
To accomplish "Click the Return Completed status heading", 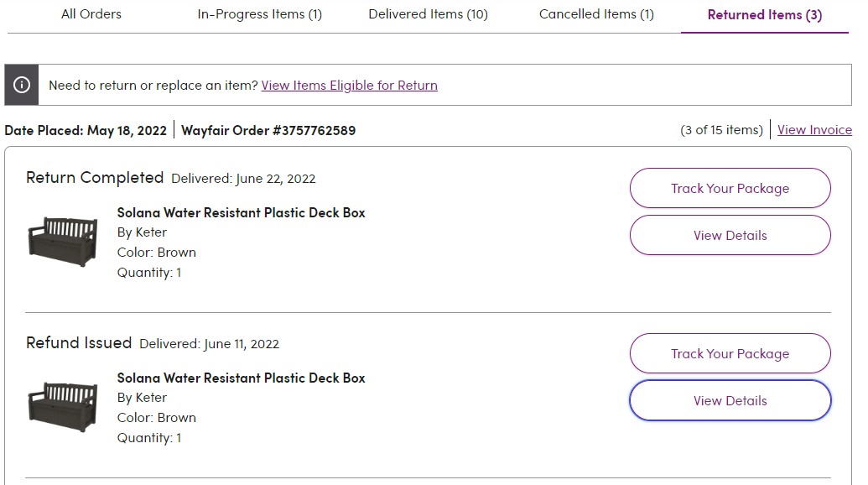I will 95,178.
